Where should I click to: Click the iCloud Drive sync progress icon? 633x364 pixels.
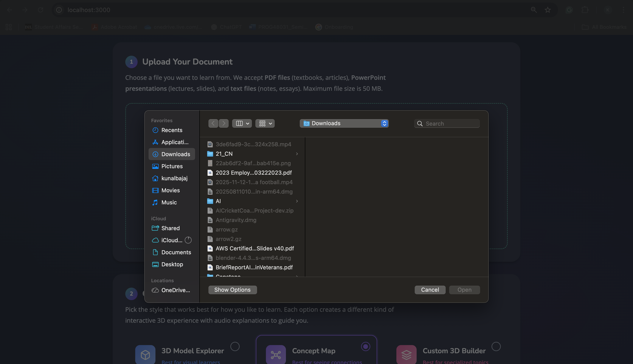coord(188,240)
